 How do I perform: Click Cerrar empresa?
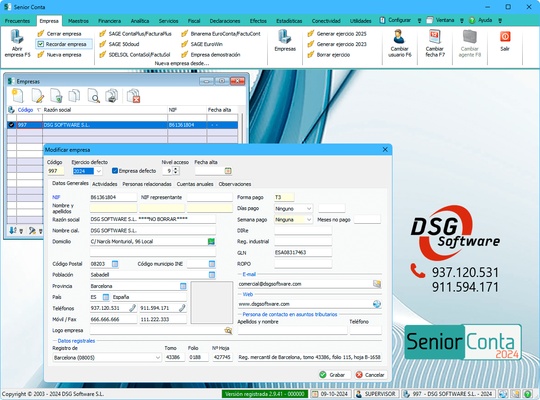[60, 34]
